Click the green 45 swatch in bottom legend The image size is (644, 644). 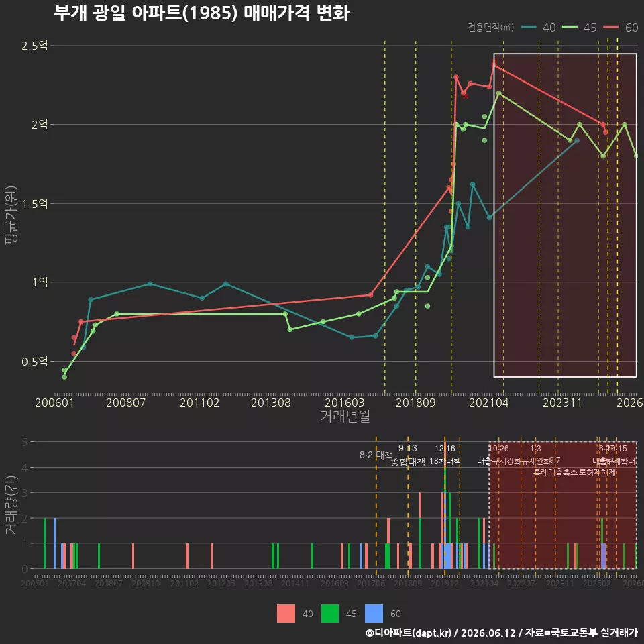[330, 614]
